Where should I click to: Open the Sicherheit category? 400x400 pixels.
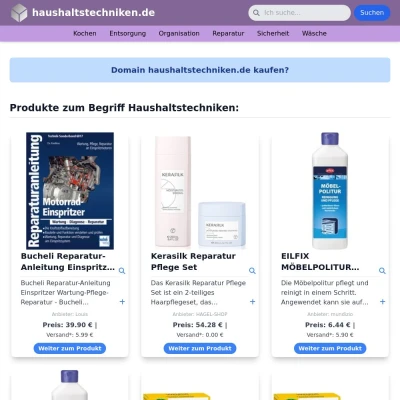[x=273, y=33]
